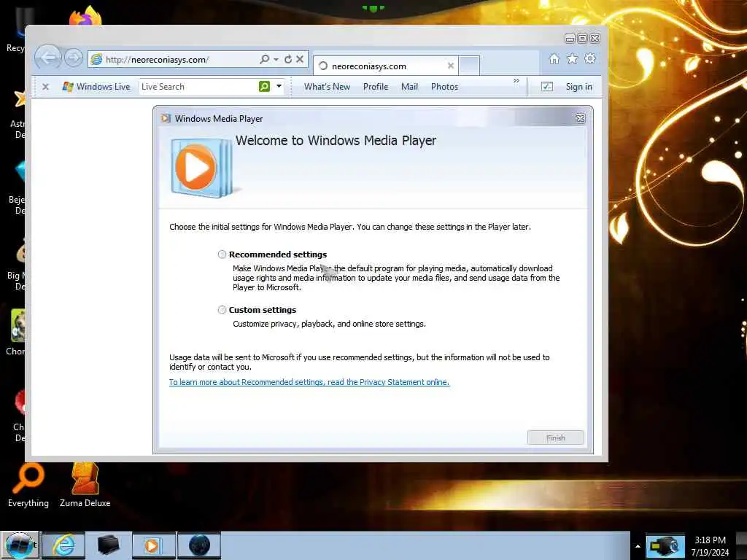Open What's New in toolbar

327,87
